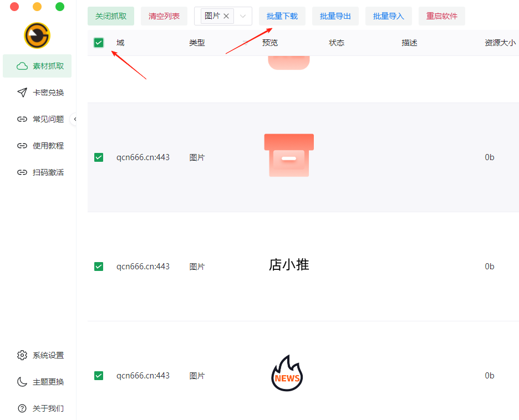This screenshot has width=519, height=420.
Task: Remove the 图片 filter tag with its X
Action: [x=226, y=16]
